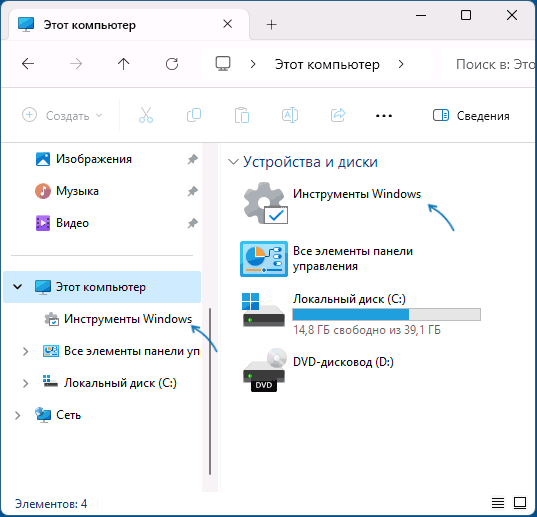Select Все элементы панели управления icon
The height and width of the screenshot is (517, 537).
(x=264, y=259)
